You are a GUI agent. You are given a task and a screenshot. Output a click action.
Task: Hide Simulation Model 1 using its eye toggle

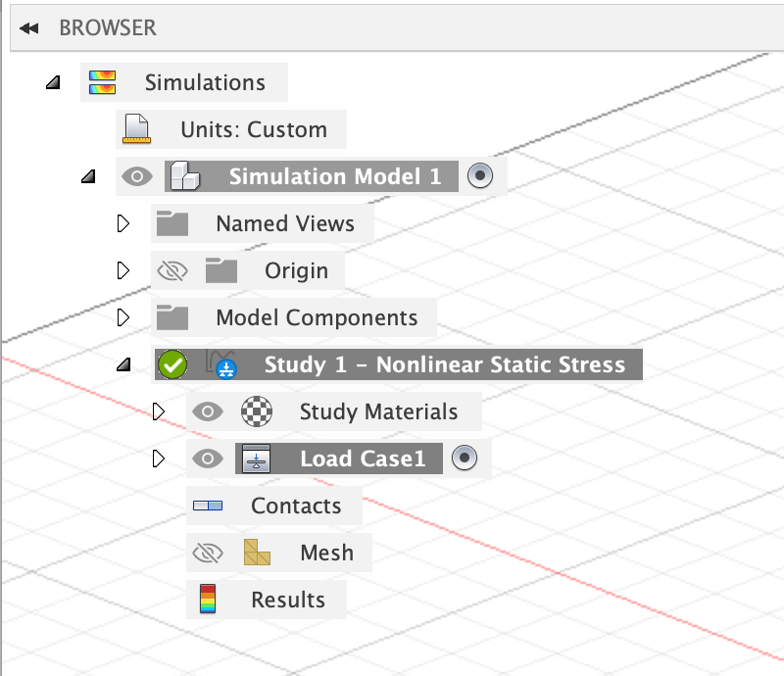coord(137,176)
